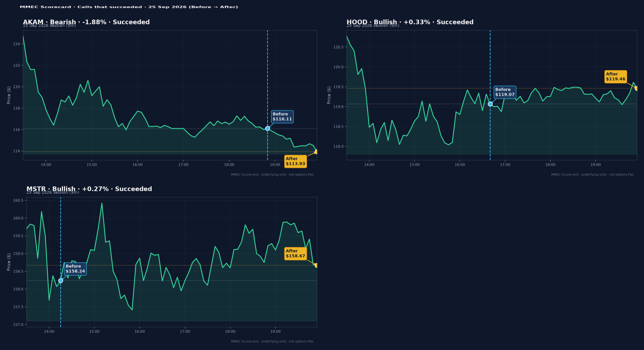The width and height of the screenshot is (644, 350).
Task: Click the footer note under the AKAM chart
Action: tap(272, 175)
